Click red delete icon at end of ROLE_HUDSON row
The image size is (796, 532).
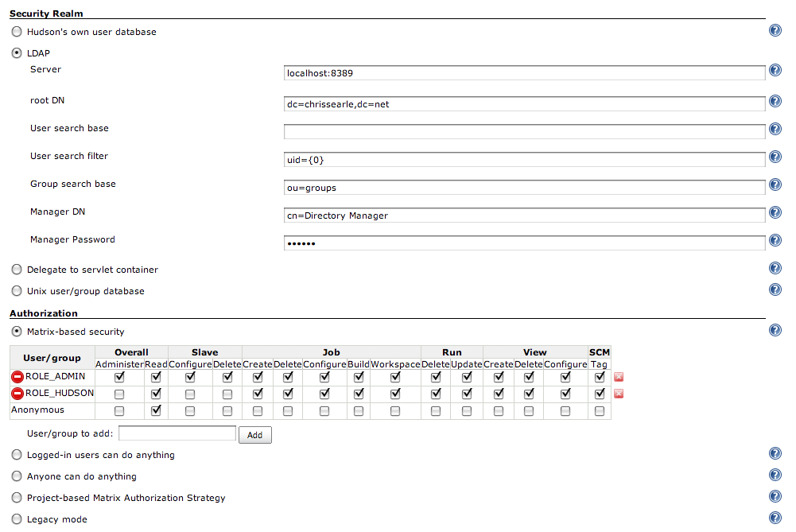[618, 394]
